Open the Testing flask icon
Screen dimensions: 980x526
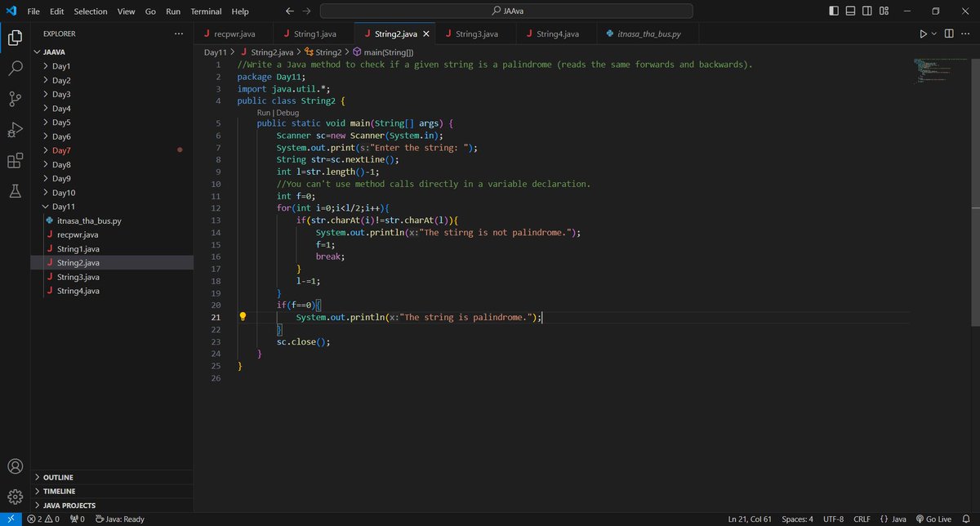(15, 191)
